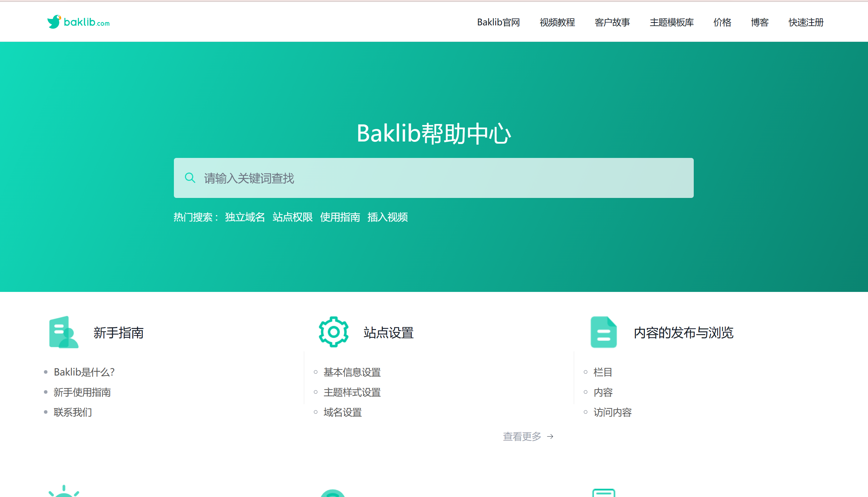868x497 pixels.
Task: Click 查看更多 under 站点设置
Action: (x=522, y=436)
